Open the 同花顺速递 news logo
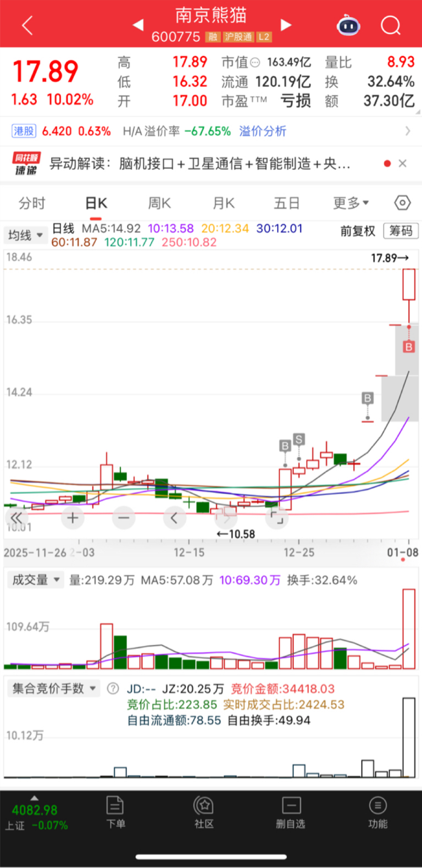This screenshot has height=868, width=422. (26, 164)
